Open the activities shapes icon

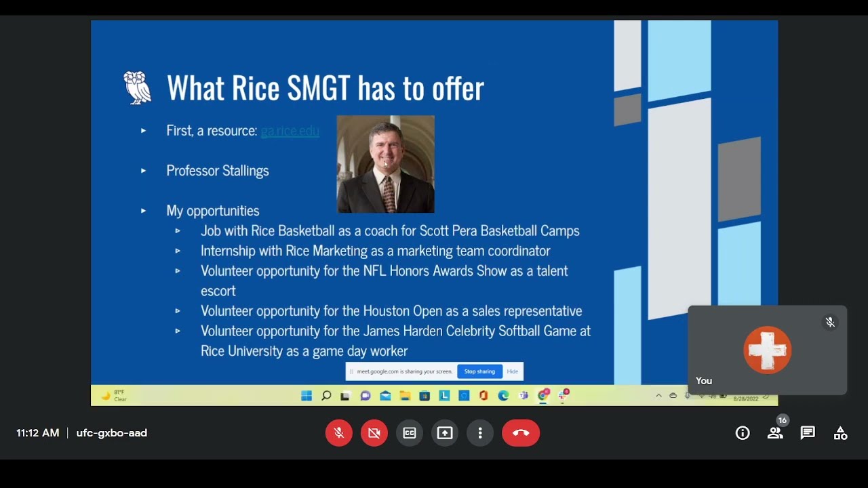coord(840,433)
